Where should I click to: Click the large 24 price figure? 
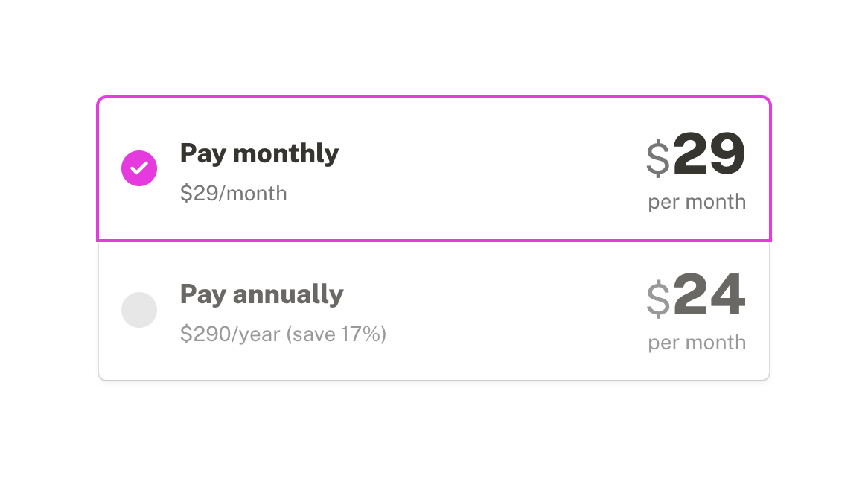pyautogui.click(x=709, y=296)
